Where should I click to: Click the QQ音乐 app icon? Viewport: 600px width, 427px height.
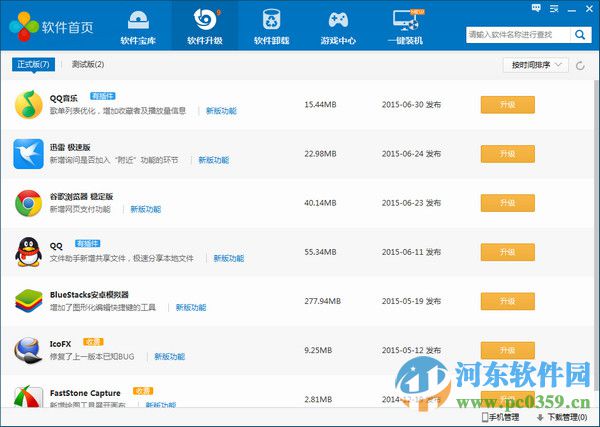click(x=28, y=104)
